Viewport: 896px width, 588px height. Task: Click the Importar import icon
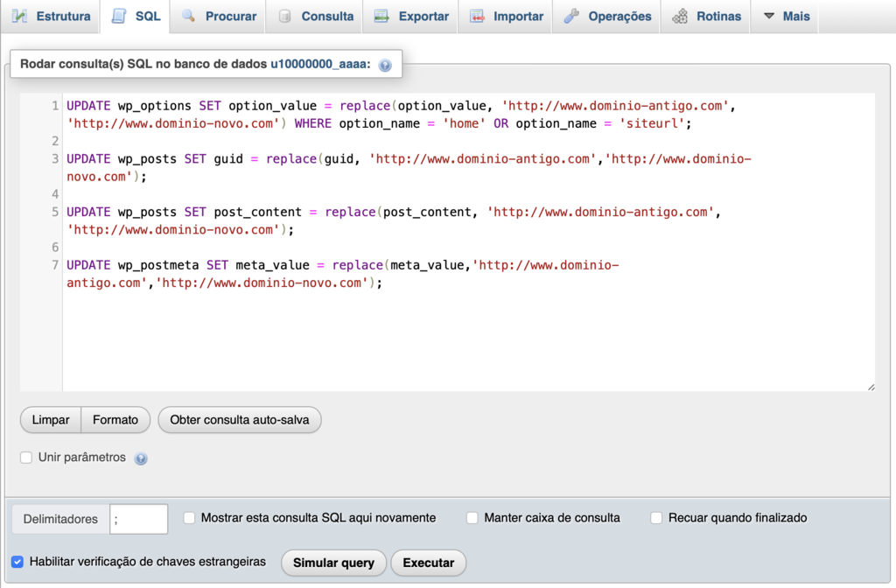(x=479, y=16)
